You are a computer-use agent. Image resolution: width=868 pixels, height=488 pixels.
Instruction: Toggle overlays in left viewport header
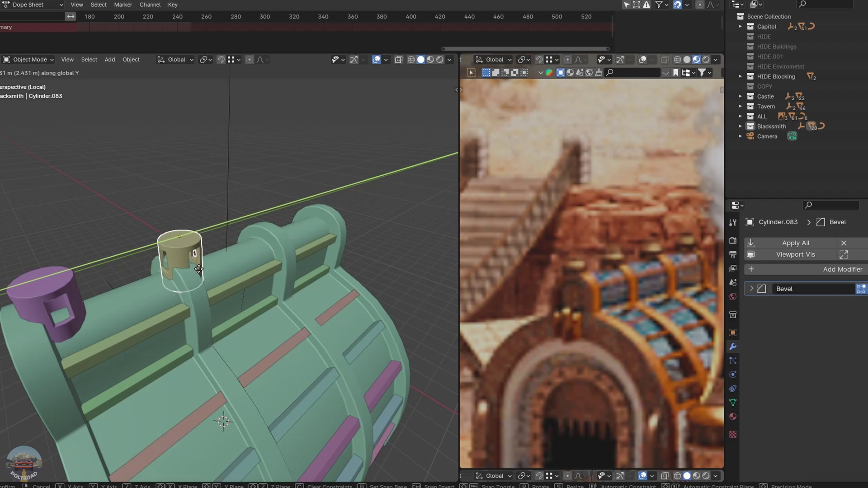click(376, 60)
